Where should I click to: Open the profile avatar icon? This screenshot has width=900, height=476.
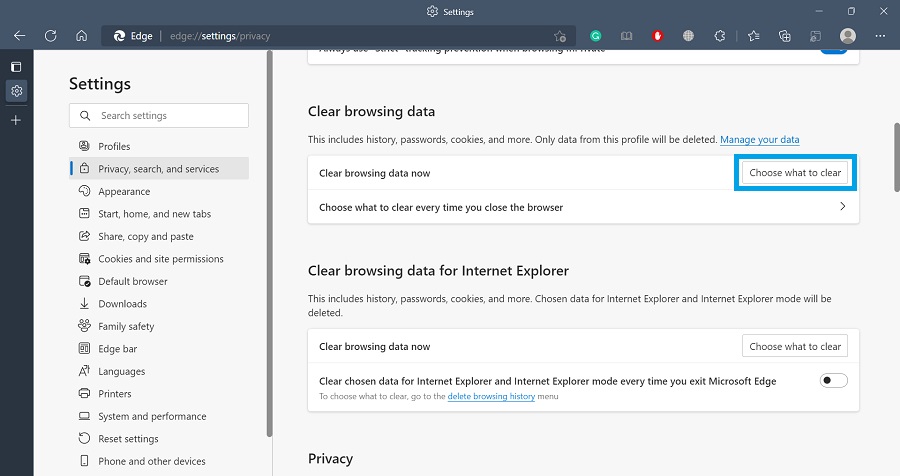point(848,36)
